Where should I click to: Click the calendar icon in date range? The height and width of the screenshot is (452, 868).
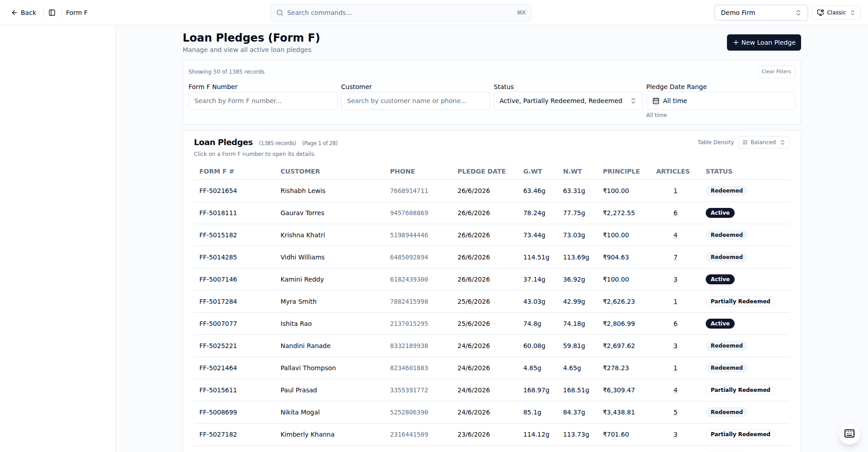point(656,101)
